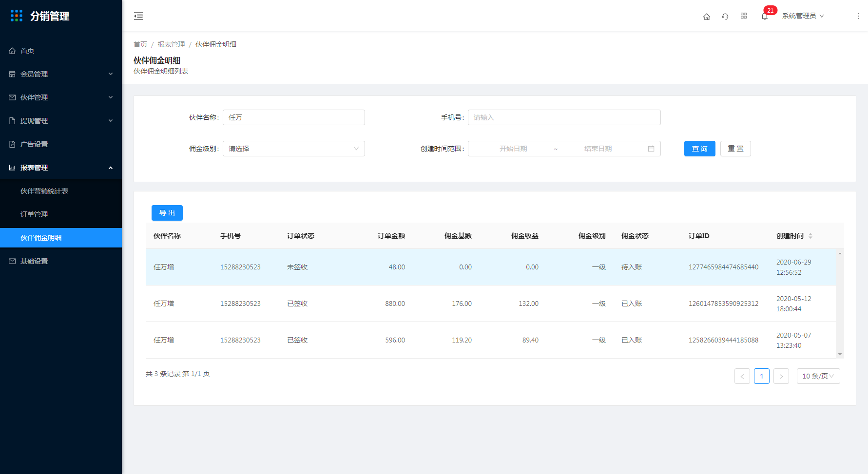Open 基础设置 in the sidebar

click(x=61, y=261)
